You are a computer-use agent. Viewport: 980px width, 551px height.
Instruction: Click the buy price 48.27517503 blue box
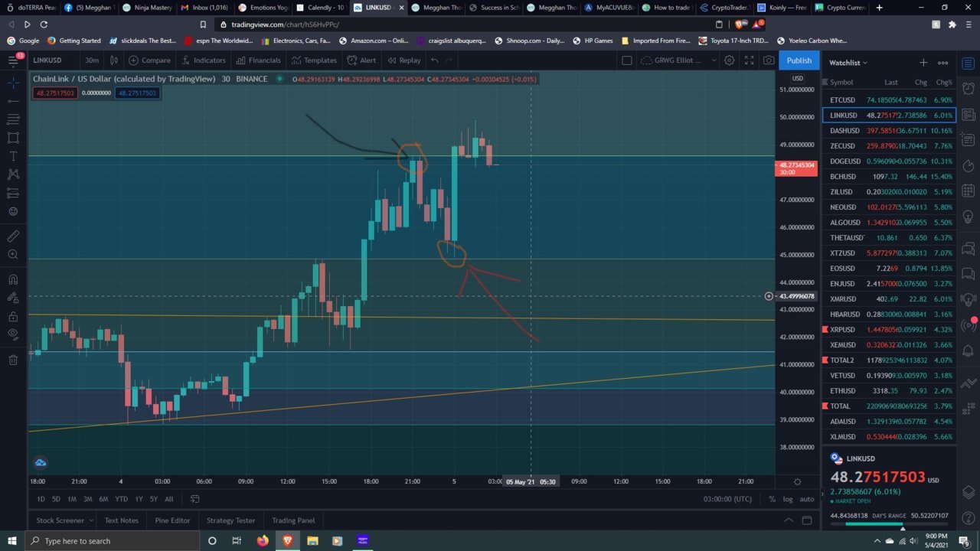138,93
